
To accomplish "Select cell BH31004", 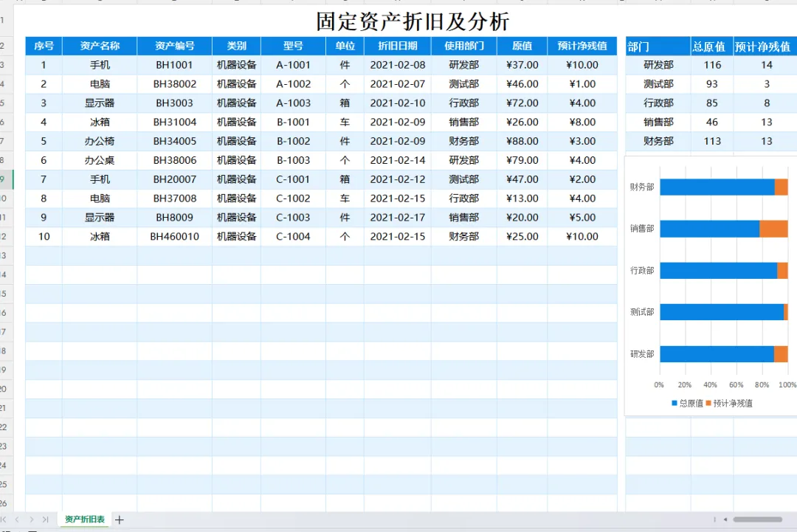I will (x=174, y=122).
